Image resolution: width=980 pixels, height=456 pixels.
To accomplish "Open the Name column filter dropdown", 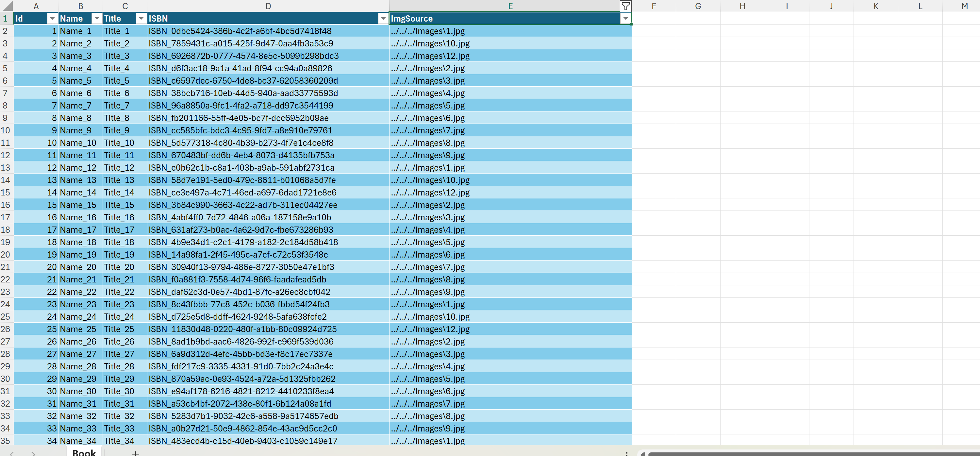I will (x=97, y=19).
